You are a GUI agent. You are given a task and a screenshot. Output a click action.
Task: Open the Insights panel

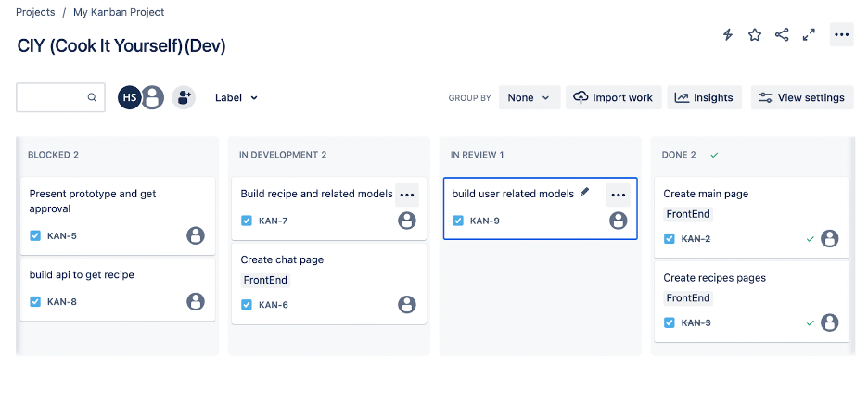tap(704, 97)
